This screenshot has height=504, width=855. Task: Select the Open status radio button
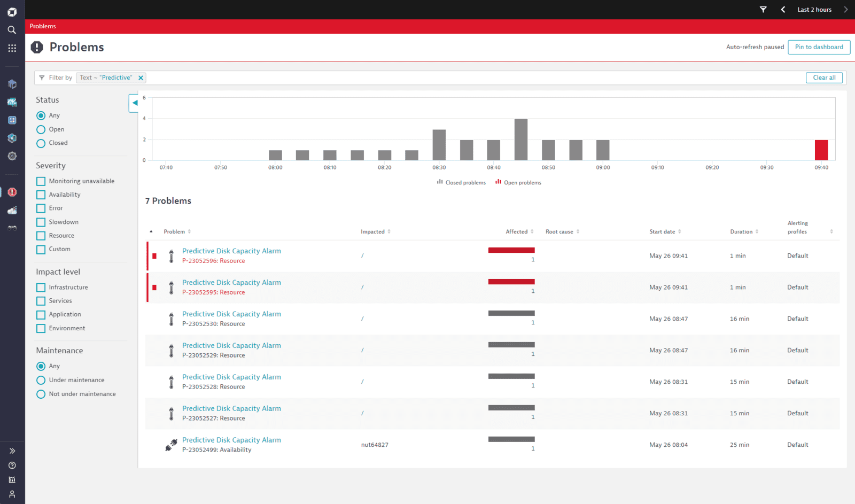[x=41, y=129]
